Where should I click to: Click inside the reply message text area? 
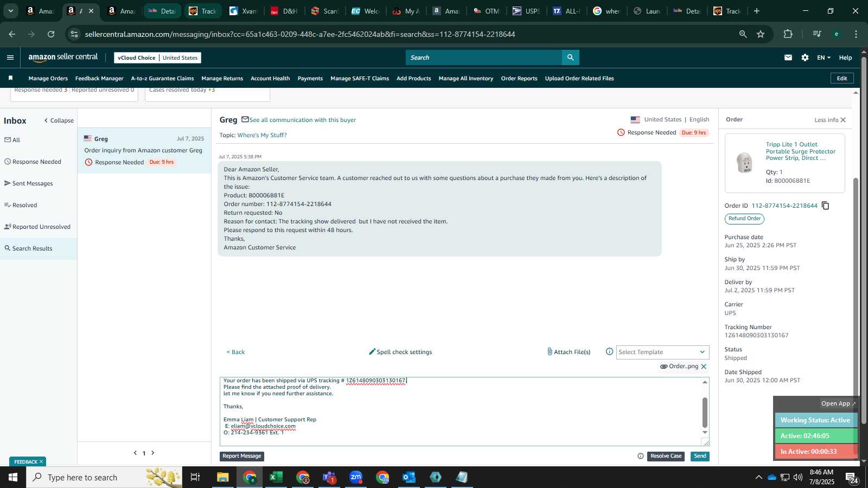461,412
